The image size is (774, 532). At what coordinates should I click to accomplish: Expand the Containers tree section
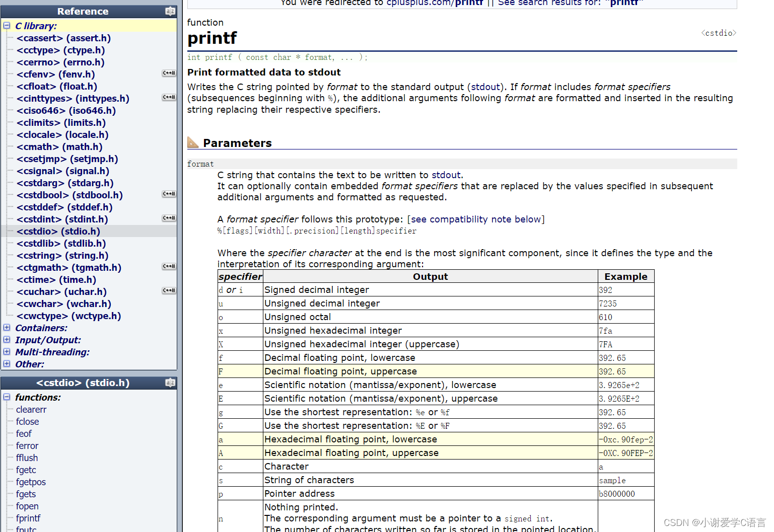coord(7,327)
